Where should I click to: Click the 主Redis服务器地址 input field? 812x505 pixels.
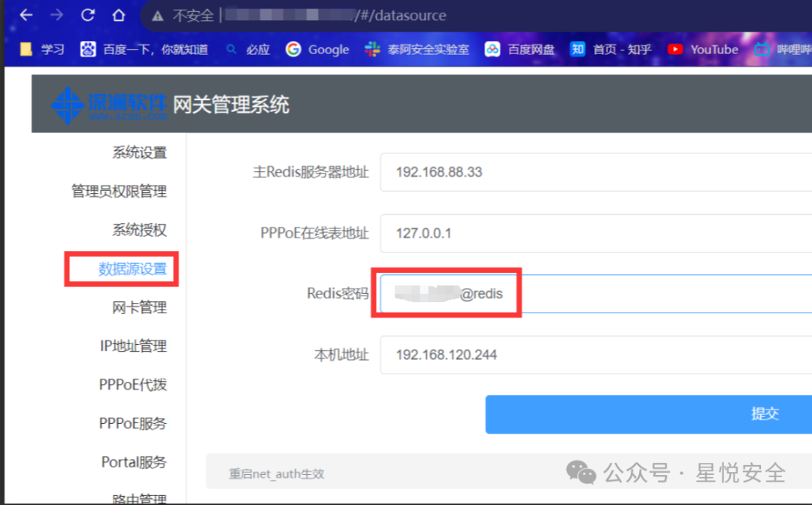click(x=596, y=172)
